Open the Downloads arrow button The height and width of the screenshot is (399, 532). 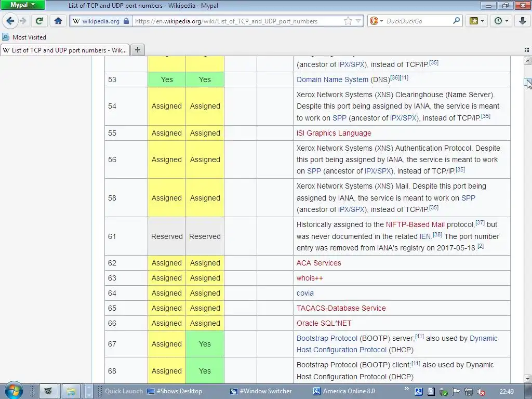point(523,21)
